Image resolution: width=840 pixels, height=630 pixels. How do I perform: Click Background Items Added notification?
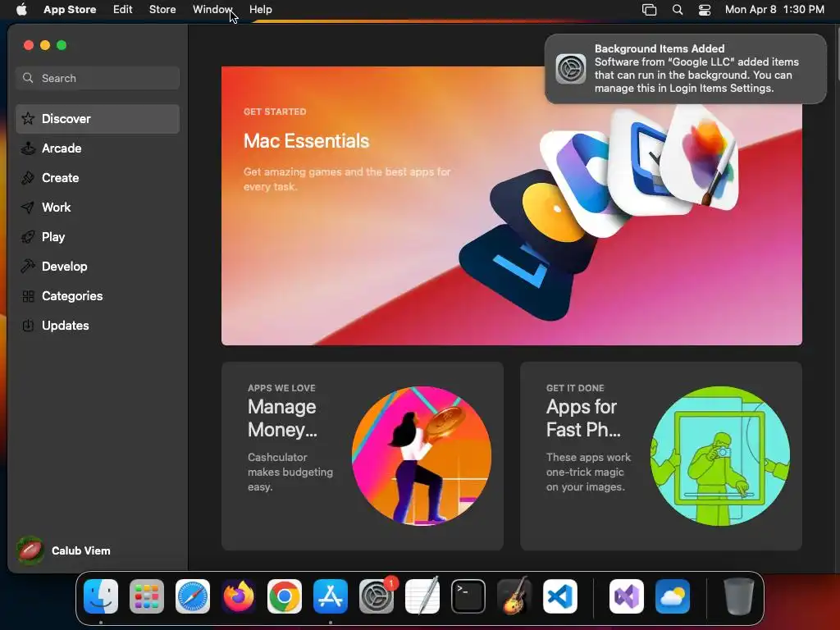click(x=685, y=69)
